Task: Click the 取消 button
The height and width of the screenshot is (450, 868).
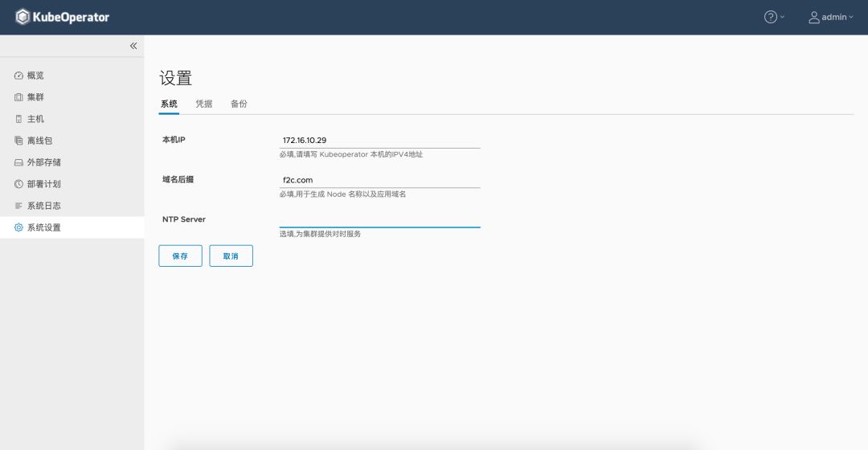Action: point(231,256)
